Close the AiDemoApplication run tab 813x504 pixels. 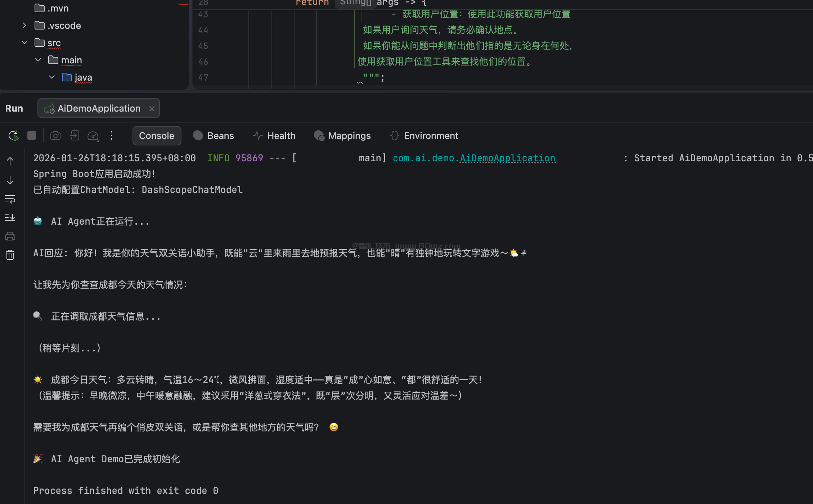pos(152,108)
